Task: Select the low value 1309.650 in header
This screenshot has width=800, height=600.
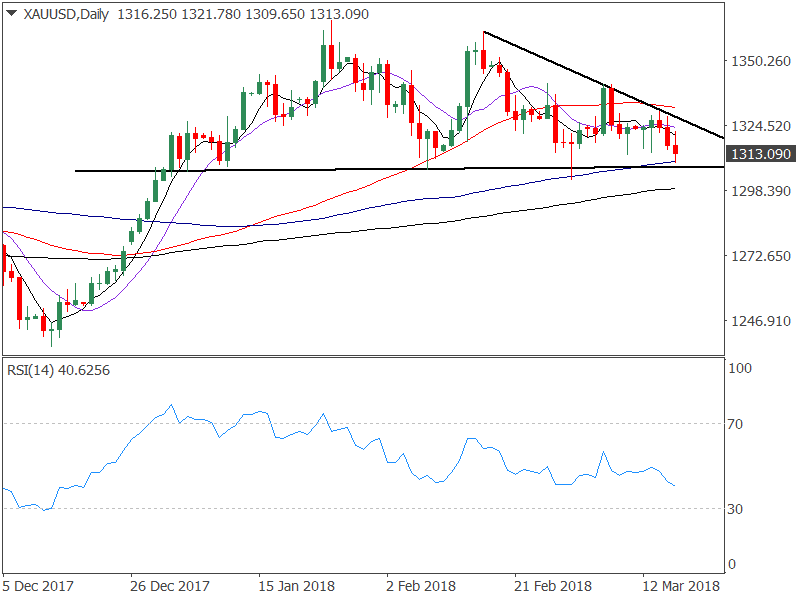Action: (274, 14)
